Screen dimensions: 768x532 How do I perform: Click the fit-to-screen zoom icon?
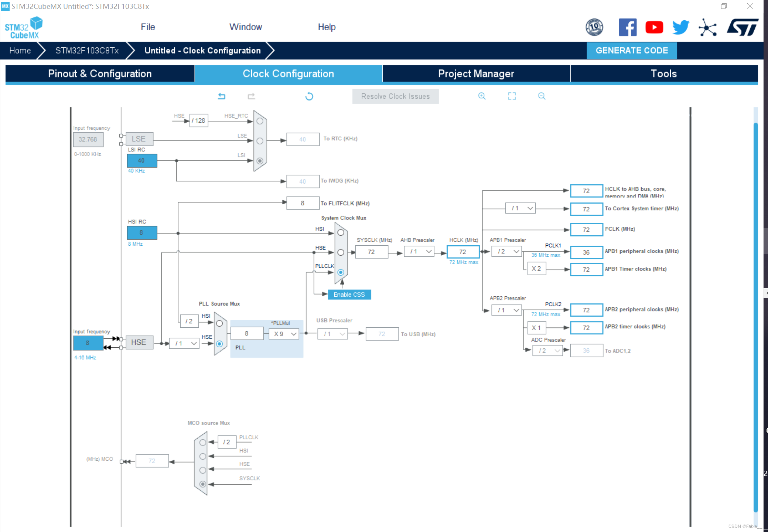[512, 96]
